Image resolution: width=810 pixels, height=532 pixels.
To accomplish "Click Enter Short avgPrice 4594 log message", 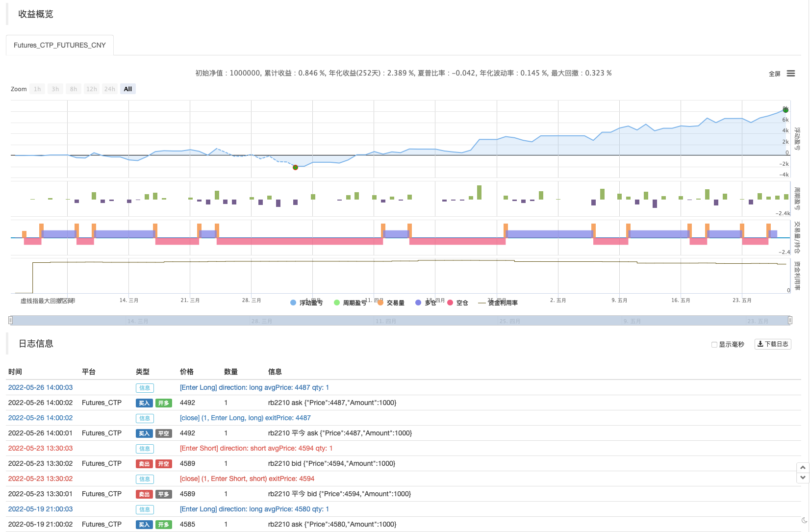I will click(x=256, y=448).
